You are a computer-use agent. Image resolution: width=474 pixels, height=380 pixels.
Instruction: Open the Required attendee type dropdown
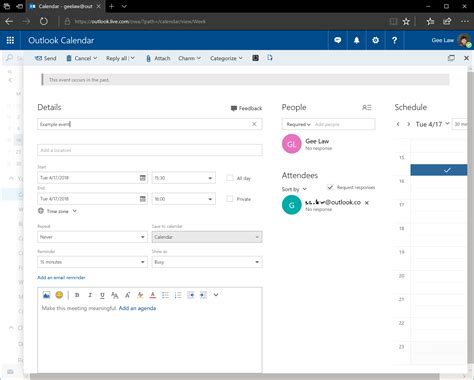pos(298,124)
